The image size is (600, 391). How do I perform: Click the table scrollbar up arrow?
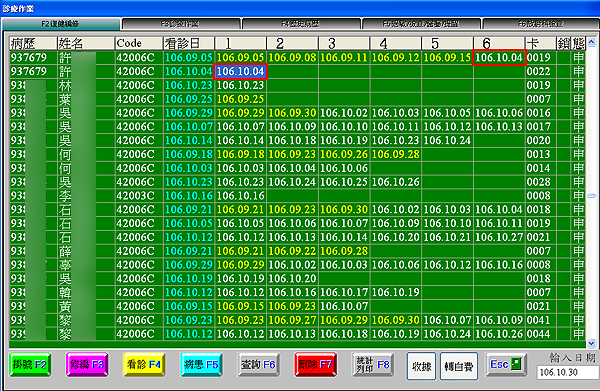592,42
